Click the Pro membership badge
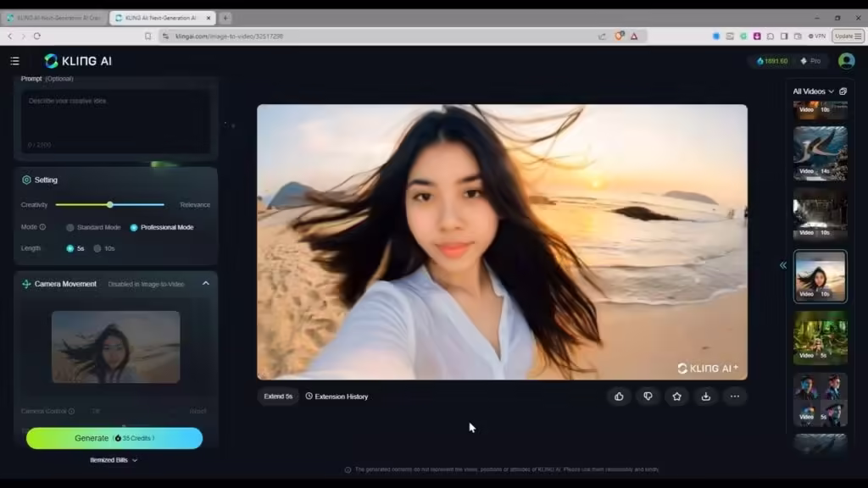The height and width of the screenshot is (488, 868). 811,61
